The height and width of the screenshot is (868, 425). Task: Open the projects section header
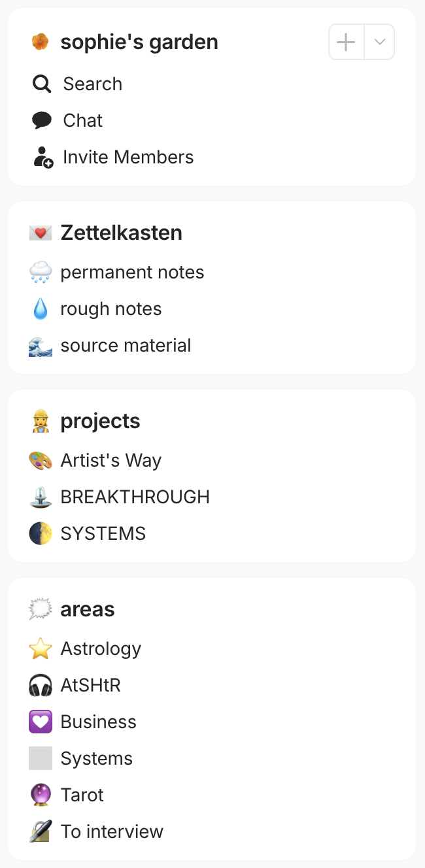[x=100, y=421]
